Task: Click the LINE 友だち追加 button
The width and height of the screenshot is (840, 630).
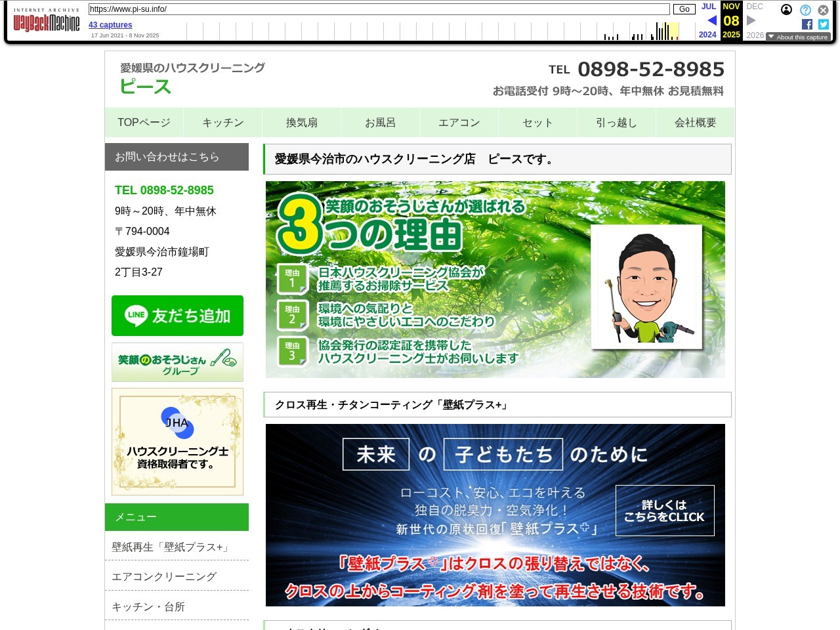Action: coord(177,316)
